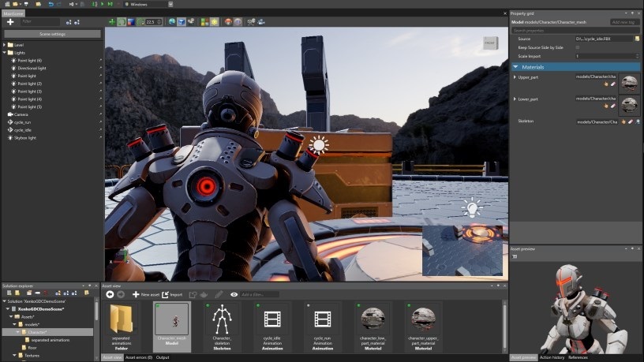
Task: Click the back arrow in Asset view
Action: (110, 294)
